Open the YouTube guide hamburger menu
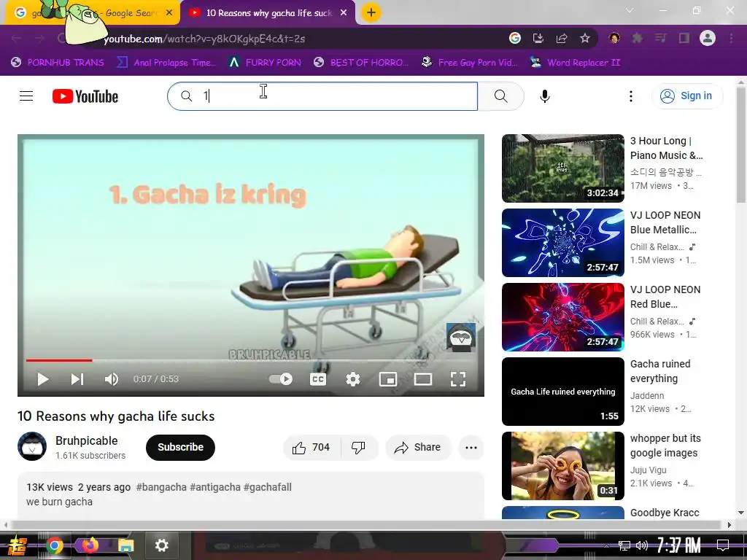 [x=26, y=96]
